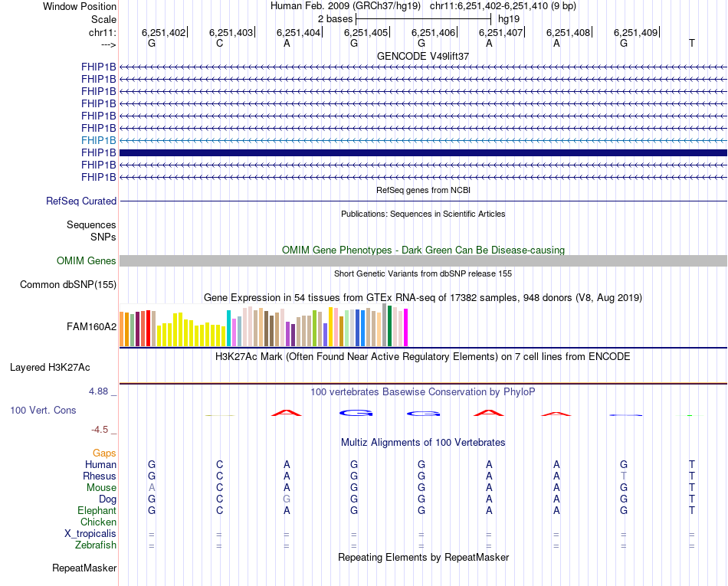Click the hg19 text next to scale bar
Screen dimensions: 728x586
point(509,19)
